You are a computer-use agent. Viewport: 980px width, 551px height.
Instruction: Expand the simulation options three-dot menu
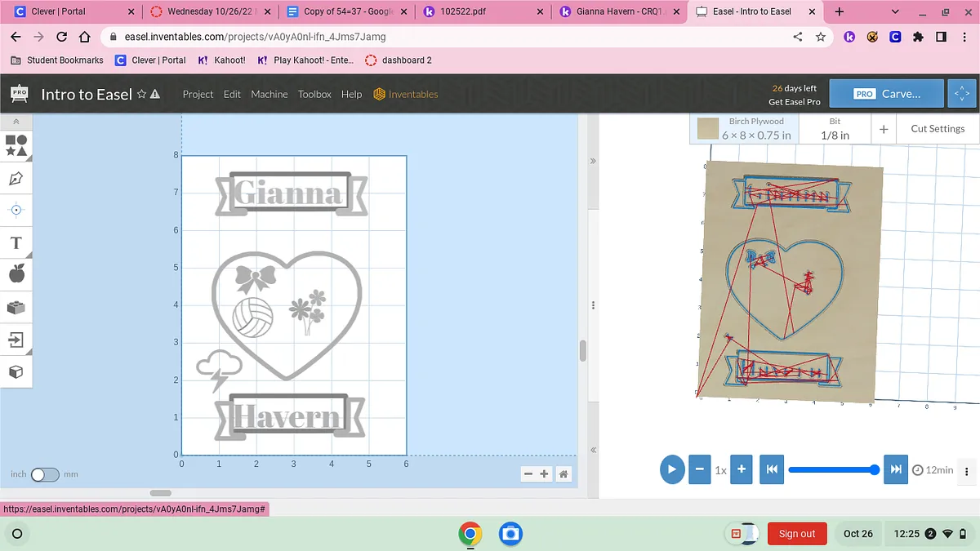(x=967, y=471)
